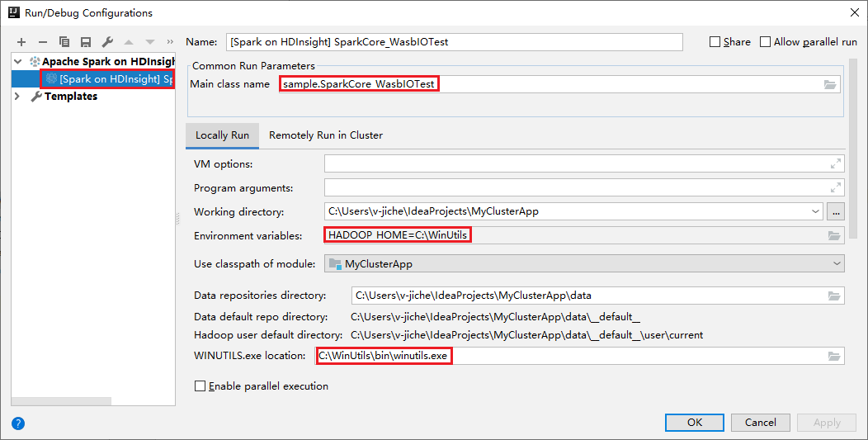Copy the selected configuration
868x440 pixels.
64,42
